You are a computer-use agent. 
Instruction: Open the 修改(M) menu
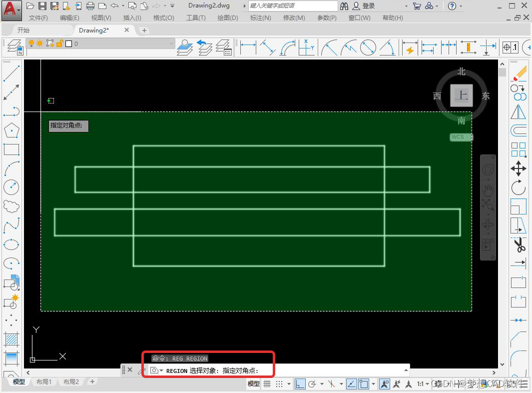[294, 17]
